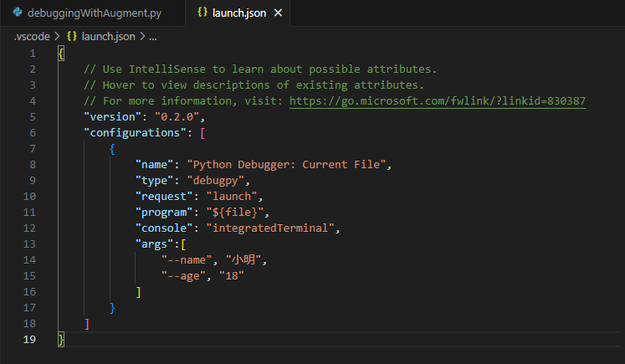This screenshot has height=364, width=625.
Task: Click the closing brace on line 19
Action: pyautogui.click(x=61, y=340)
